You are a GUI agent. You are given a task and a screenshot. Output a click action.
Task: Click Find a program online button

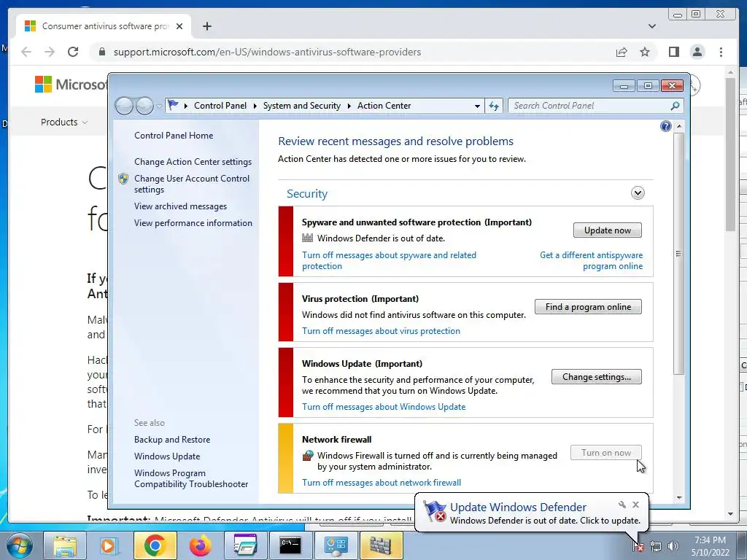[x=588, y=307]
